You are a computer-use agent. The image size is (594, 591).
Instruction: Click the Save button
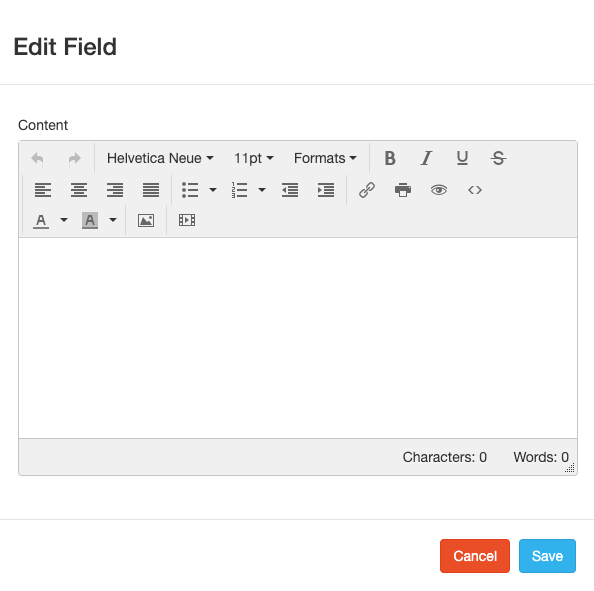pos(547,556)
